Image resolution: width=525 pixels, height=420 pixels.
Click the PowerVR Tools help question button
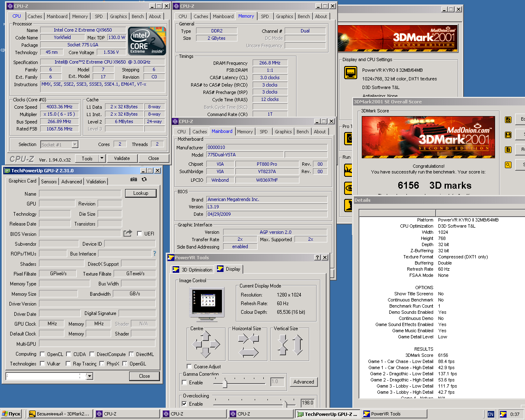click(x=317, y=258)
